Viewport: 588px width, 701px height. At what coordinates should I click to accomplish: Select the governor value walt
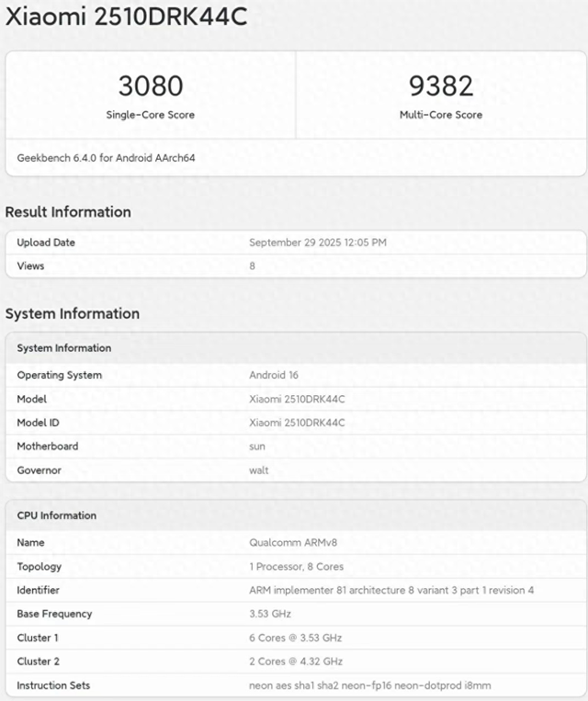pos(259,470)
